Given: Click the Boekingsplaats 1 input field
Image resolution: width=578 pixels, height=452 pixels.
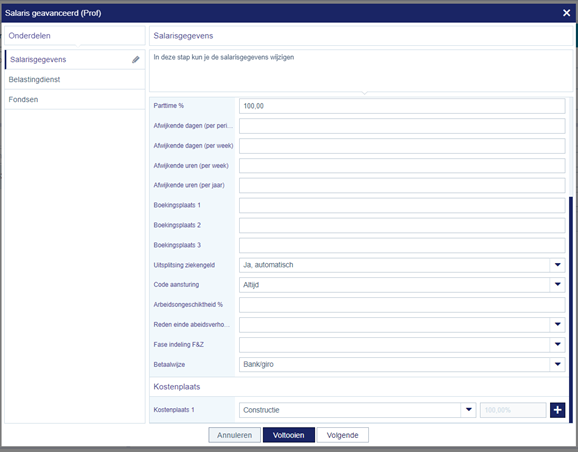Looking at the screenshot, I should click(x=402, y=205).
